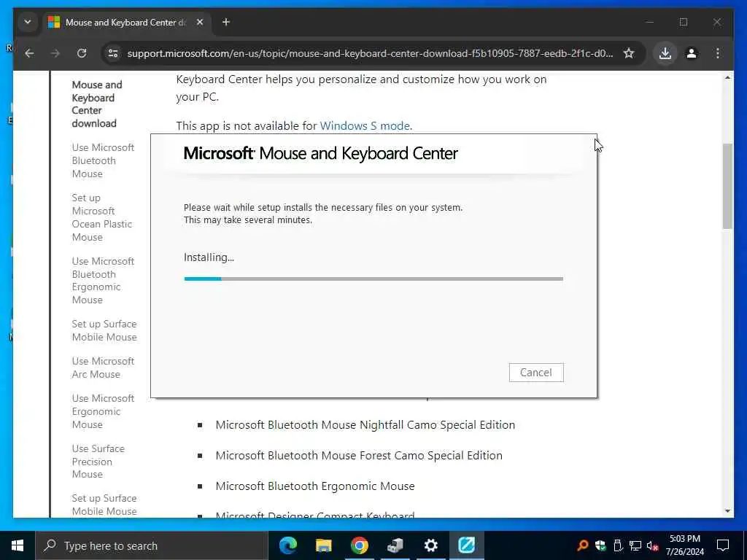Reload the Microsoft support page
Viewport: 747px width, 560px height.
click(x=82, y=53)
